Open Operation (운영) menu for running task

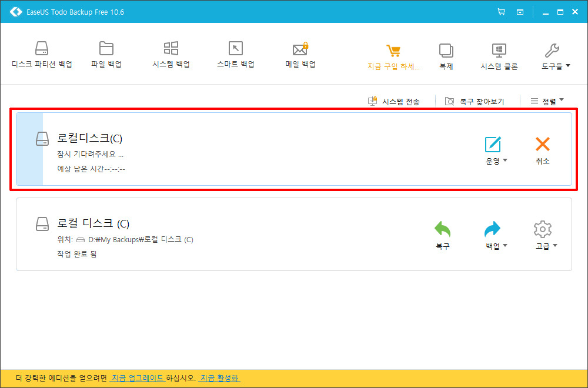tap(496, 150)
